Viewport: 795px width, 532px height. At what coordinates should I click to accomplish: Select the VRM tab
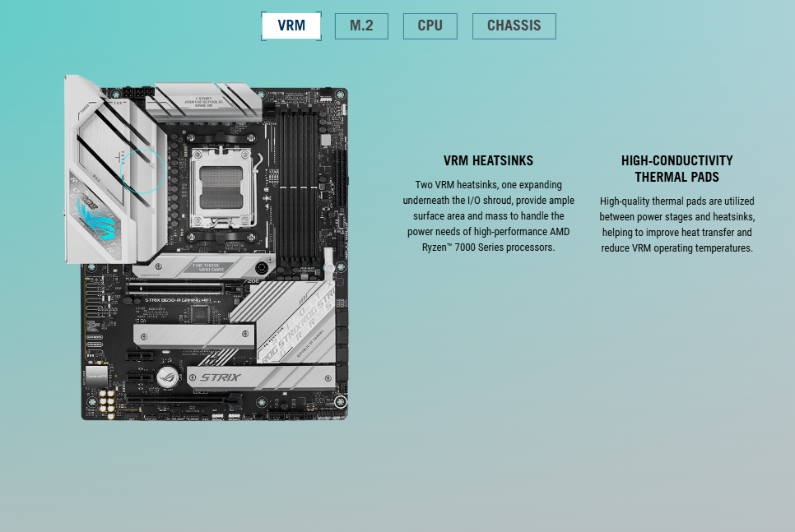291,25
